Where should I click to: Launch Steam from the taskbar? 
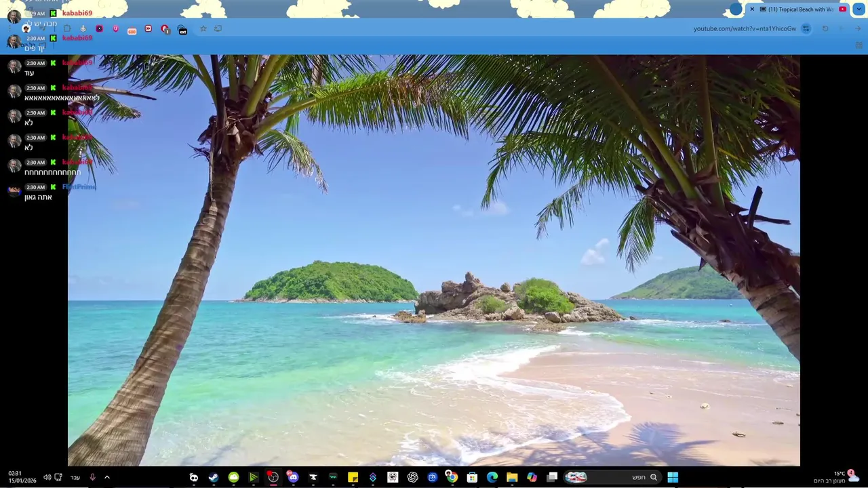click(x=213, y=477)
